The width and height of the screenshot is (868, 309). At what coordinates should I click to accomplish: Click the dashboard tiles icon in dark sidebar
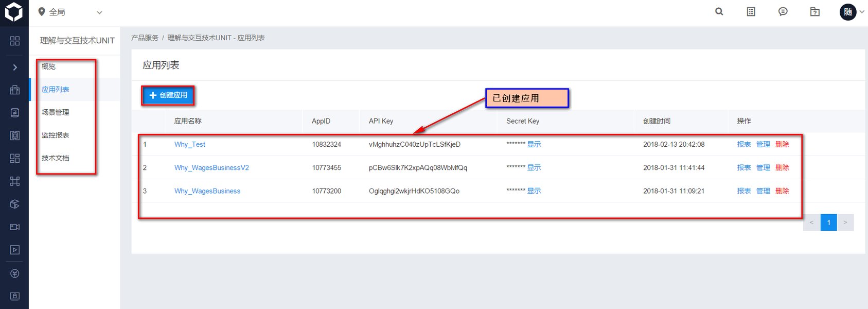15,158
